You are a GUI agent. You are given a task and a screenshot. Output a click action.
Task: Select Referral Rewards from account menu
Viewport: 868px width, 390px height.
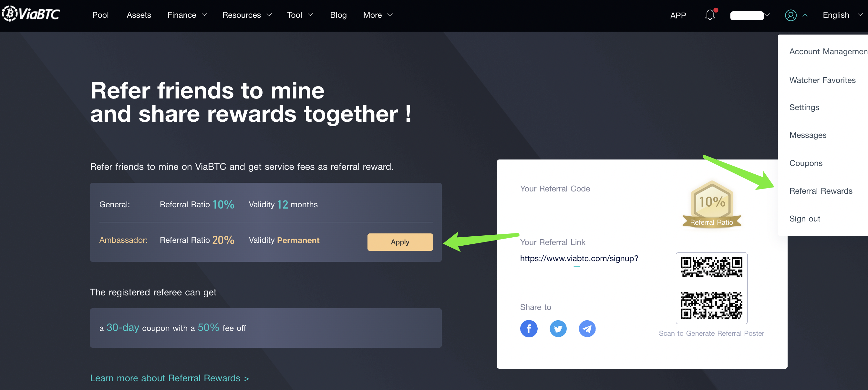[x=821, y=191]
